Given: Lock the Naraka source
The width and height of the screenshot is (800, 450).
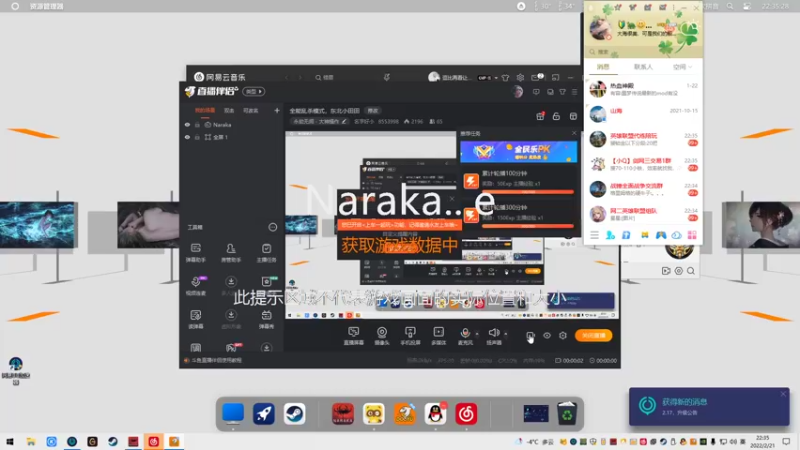Looking at the screenshot, I should click(197, 125).
